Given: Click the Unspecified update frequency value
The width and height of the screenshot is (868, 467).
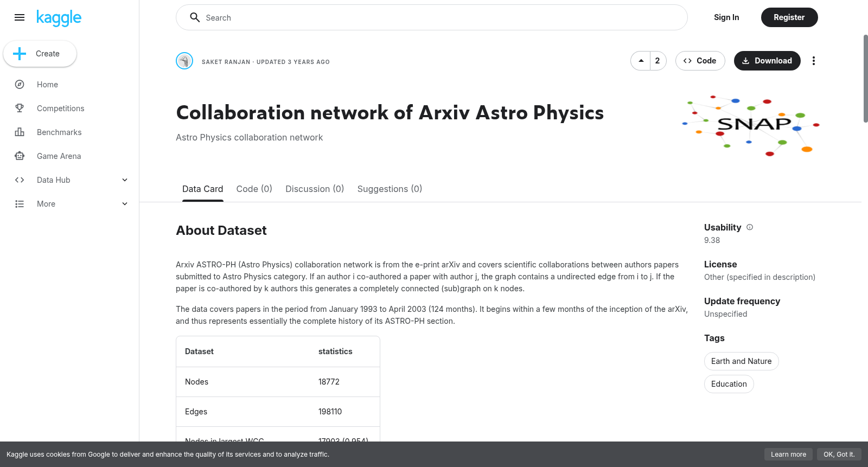Looking at the screenshot, I should (725, 314).
